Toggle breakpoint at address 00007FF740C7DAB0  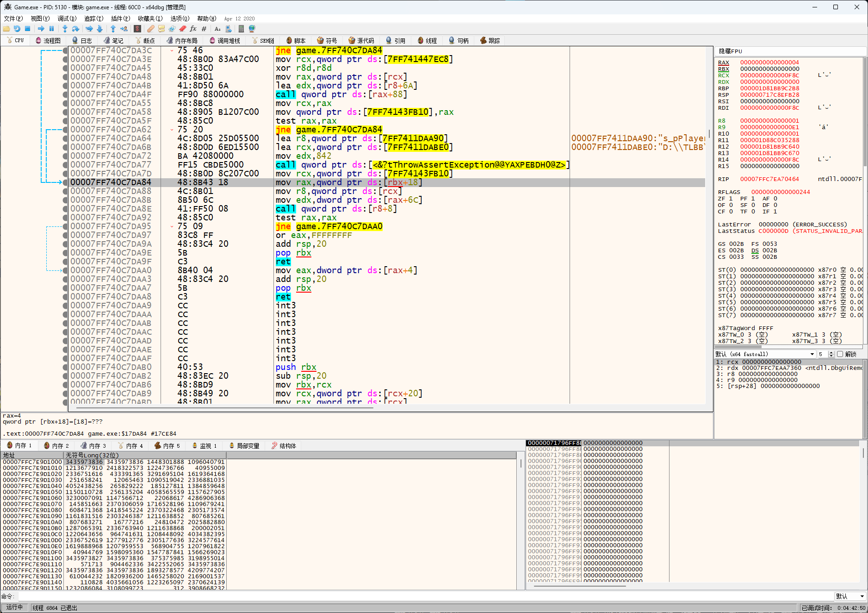point(65,367)
